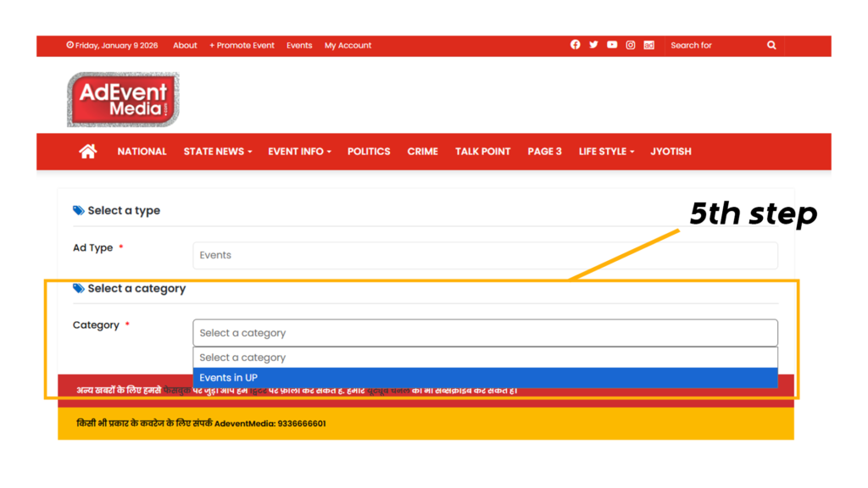The width and height of the screenshot is (868, 488).
Task: Visit the Instagram profile icon
Action: pos(631,45)
